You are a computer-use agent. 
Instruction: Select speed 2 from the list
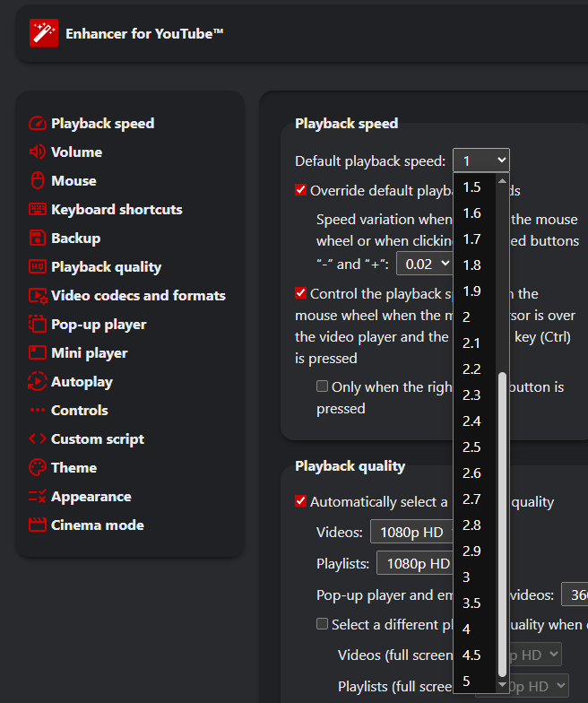click(474, 317)
